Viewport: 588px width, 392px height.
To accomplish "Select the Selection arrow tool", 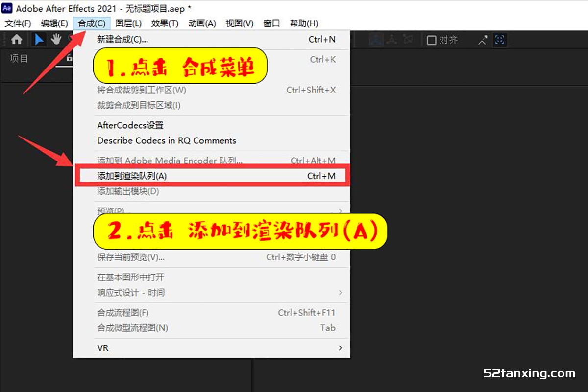I will (x=39, y=40).
